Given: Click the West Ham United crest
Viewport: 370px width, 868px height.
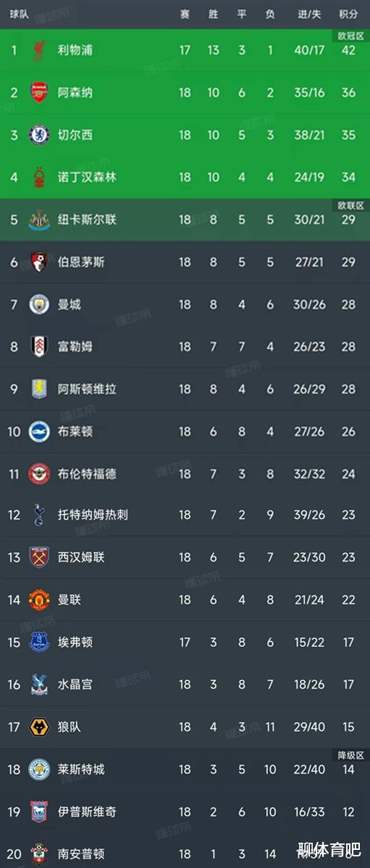Looking at the screenshot, I should click(38, 558).
